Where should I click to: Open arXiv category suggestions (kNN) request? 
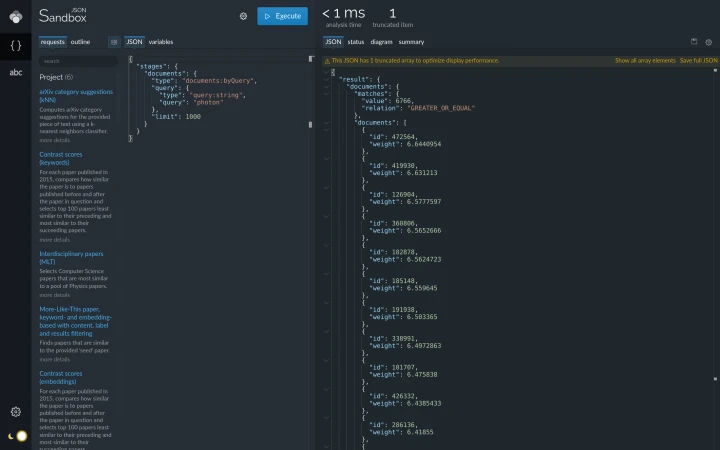coord(76,96)
